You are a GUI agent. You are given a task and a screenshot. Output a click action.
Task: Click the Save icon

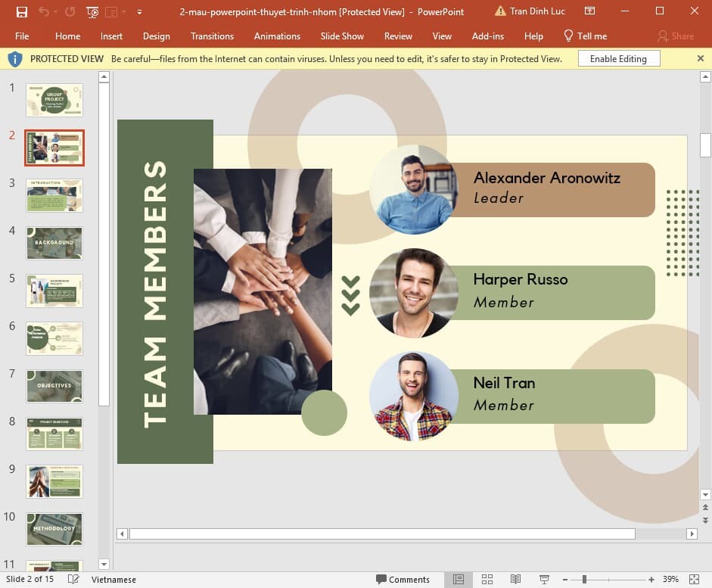(x=22, y=12)
